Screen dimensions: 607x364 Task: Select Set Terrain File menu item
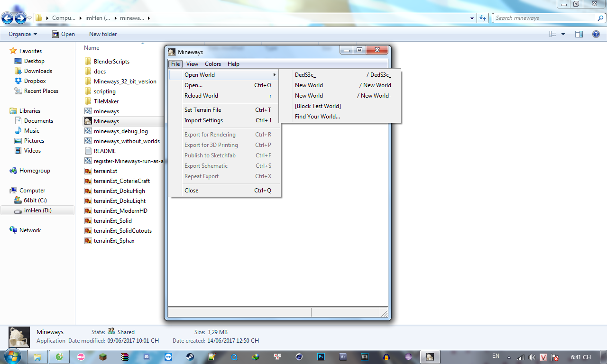point(225,110)
